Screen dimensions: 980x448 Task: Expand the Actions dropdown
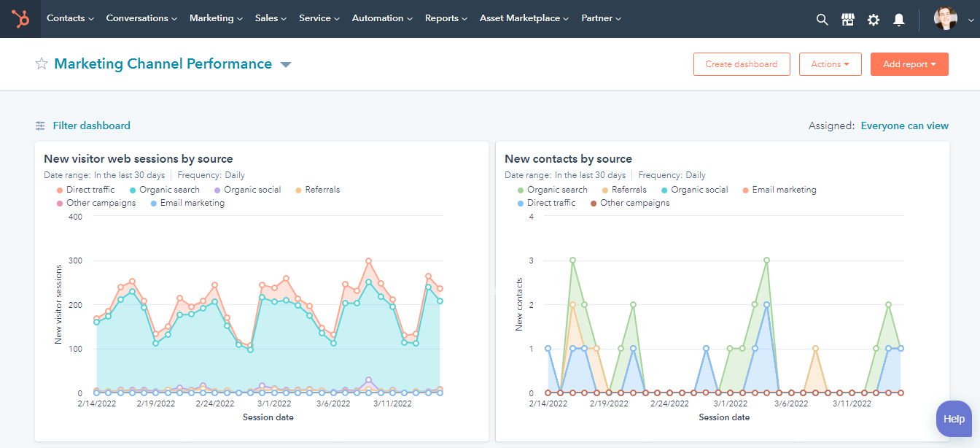pyautogui.click(x=830, y=63)
